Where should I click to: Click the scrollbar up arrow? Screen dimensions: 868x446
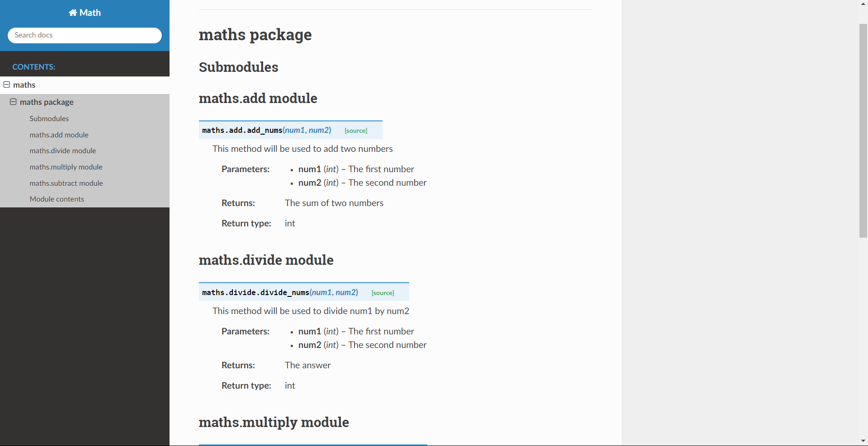(x=863, y=4)
